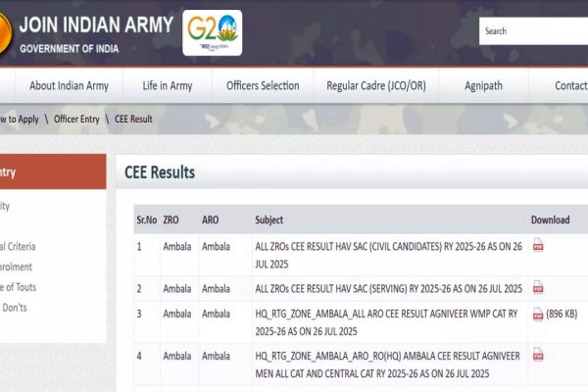Go to Officer Entry breadcrumb link
588x392 pixels.
point(76,119)
